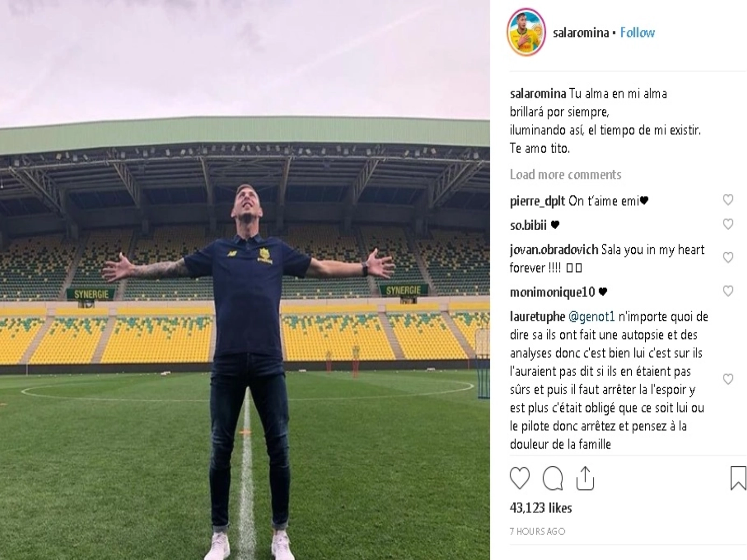Open pierre_dplt's profile

click(x=537, y=201)
